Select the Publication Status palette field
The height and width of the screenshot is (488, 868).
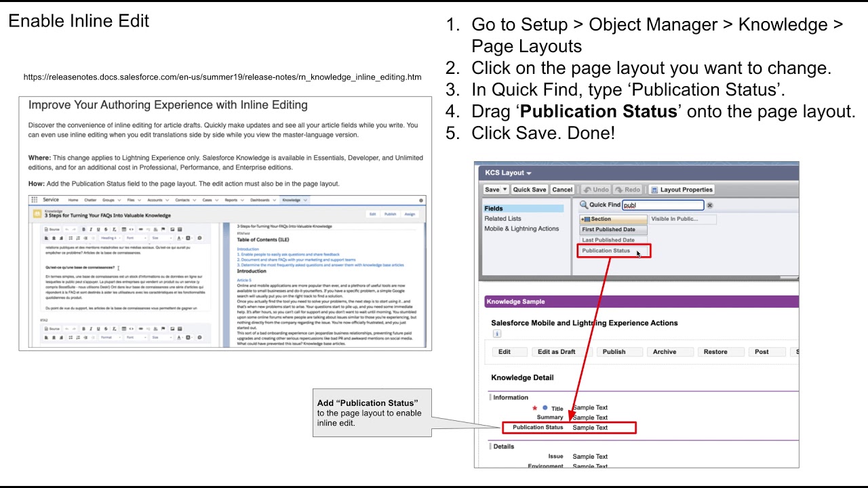[614, 251]
